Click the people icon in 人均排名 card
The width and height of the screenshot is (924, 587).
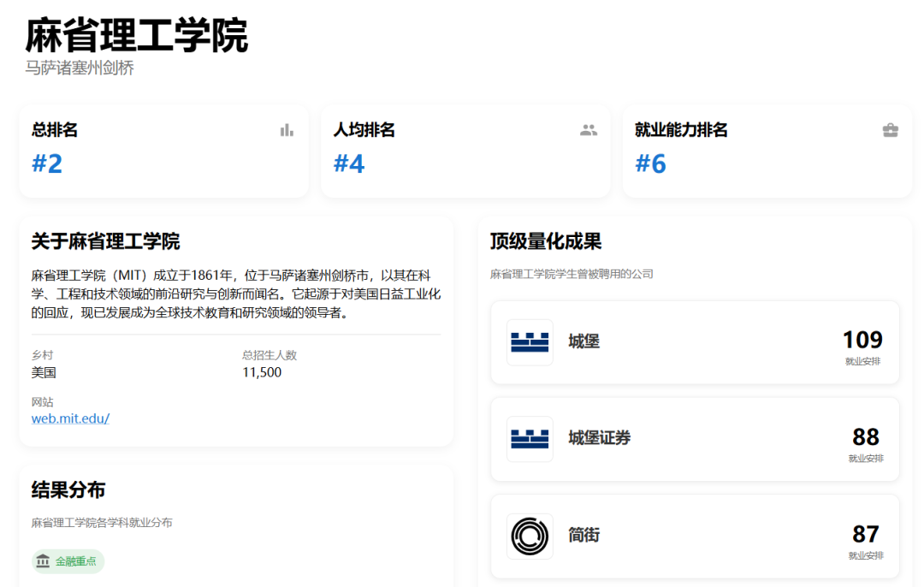point(588,130)
